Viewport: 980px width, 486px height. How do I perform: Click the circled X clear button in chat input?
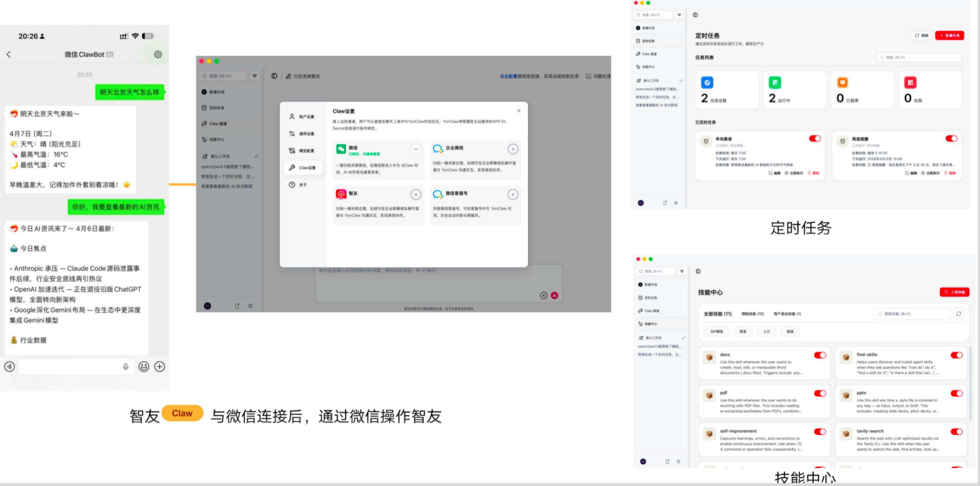click(543, 295)
